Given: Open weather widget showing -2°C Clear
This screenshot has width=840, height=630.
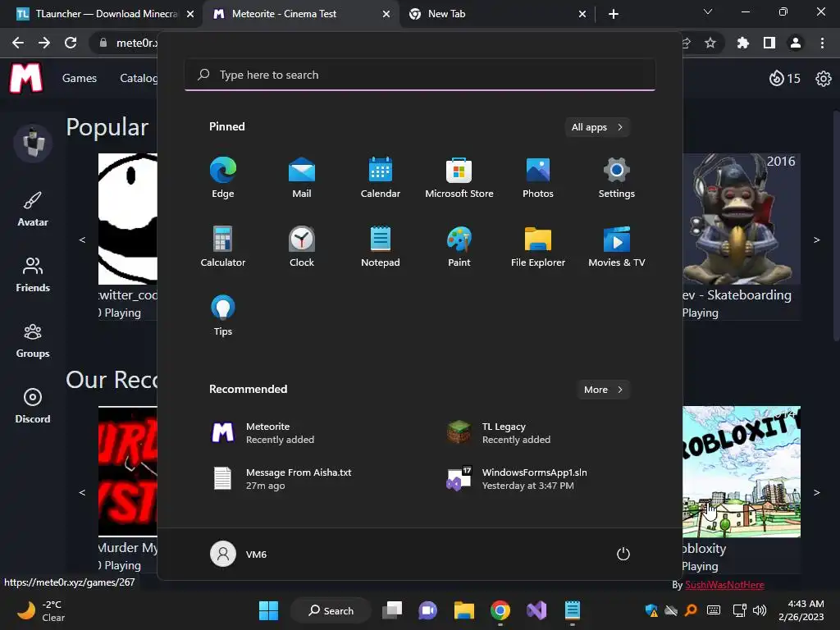Looking at the screenshot, I should [x=41, y=610].
